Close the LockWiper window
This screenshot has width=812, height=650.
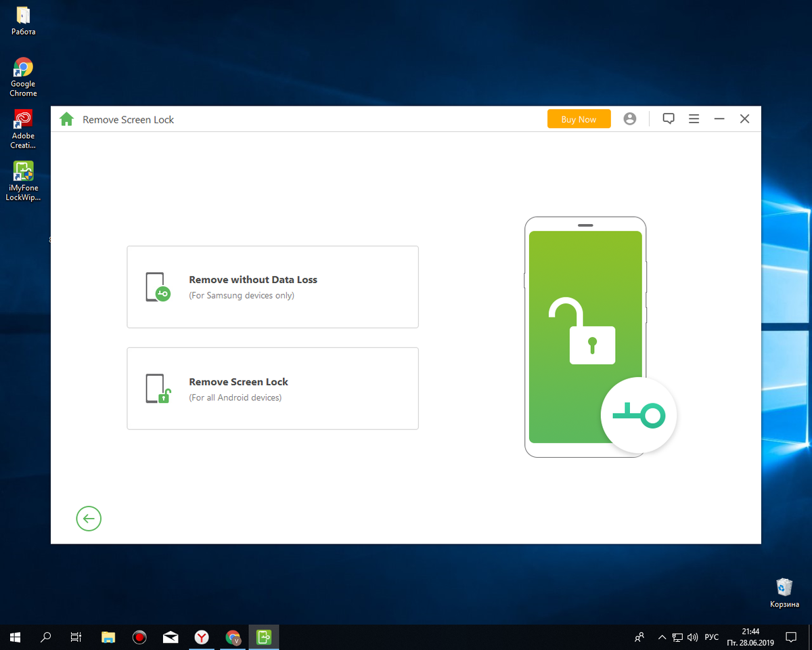(x=744, y=119)
